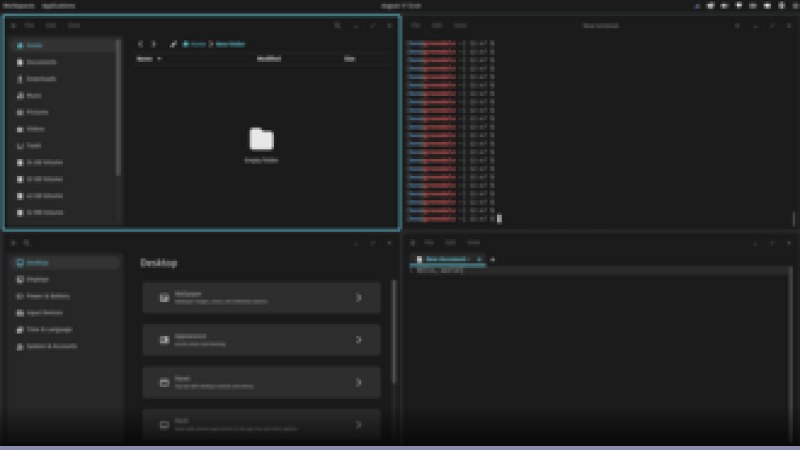Screen dimensions: 800x450
Task: Click the leftmost system tray icon in top panel
Action: [697, 6]
